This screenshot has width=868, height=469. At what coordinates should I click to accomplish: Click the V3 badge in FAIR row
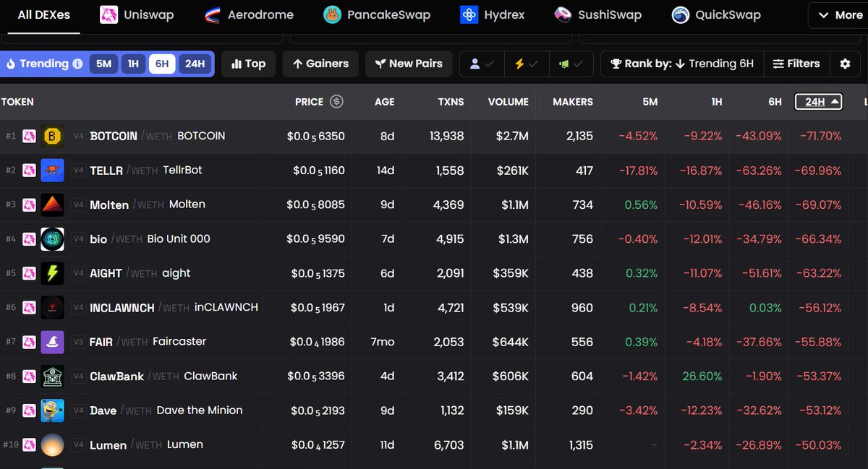78,342
